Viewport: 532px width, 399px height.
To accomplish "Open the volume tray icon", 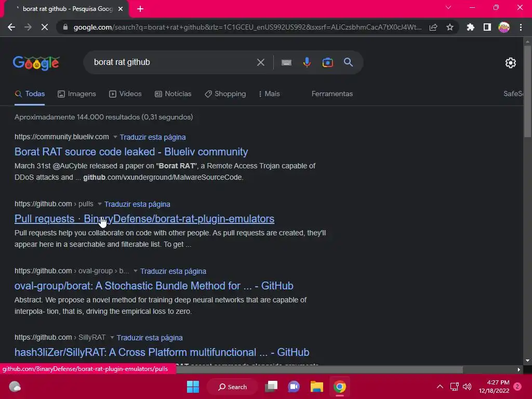I will coord(467,387).
